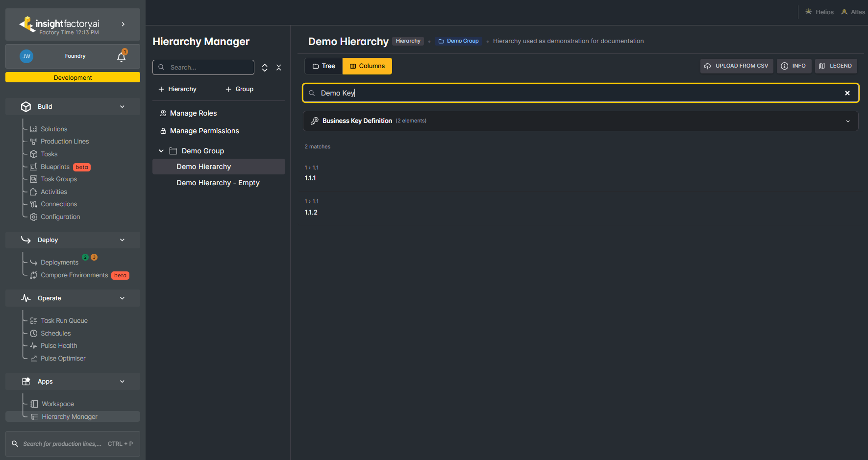Screen dimensions: 868x460
Task: Expand the sidebar arrow next to logo
Action: [x=123, y=24]
